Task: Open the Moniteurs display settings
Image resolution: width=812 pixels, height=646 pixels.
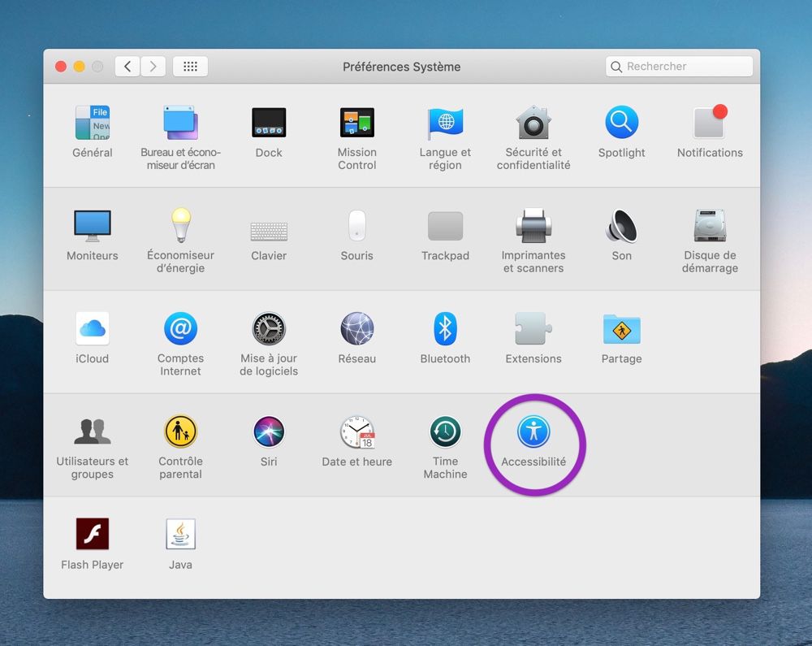Action: (93, 226)
